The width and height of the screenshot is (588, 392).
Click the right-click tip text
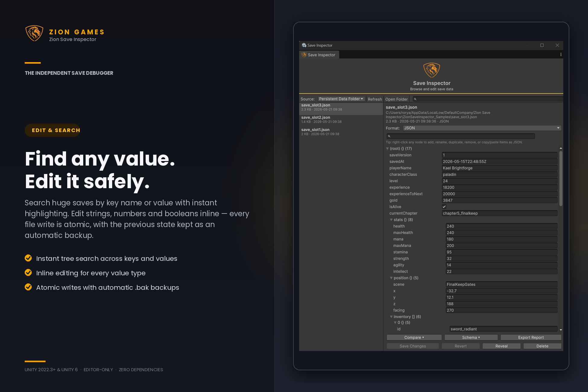pyautogui.click(x=454, y=142)
